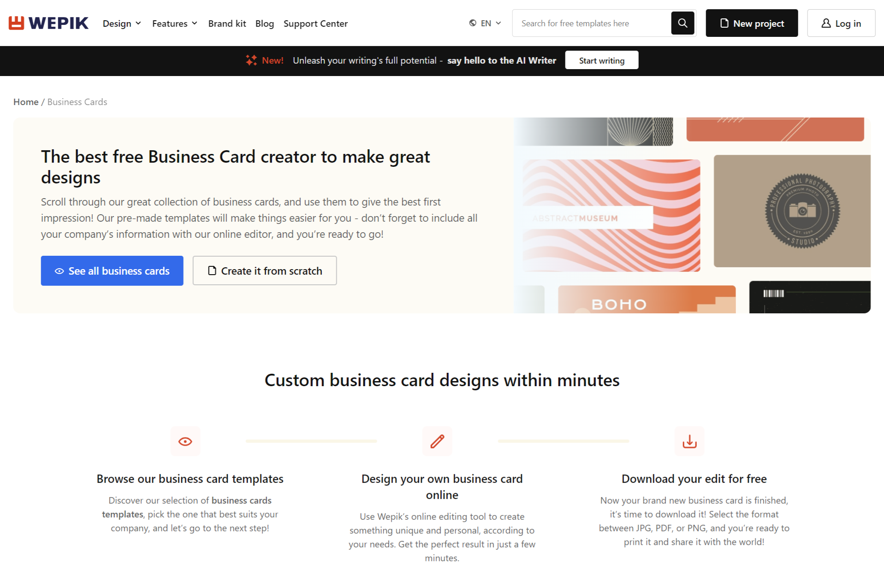
Task: Open the Brand kit menu item
Action: pyautogui.click(x=227, y=24)
